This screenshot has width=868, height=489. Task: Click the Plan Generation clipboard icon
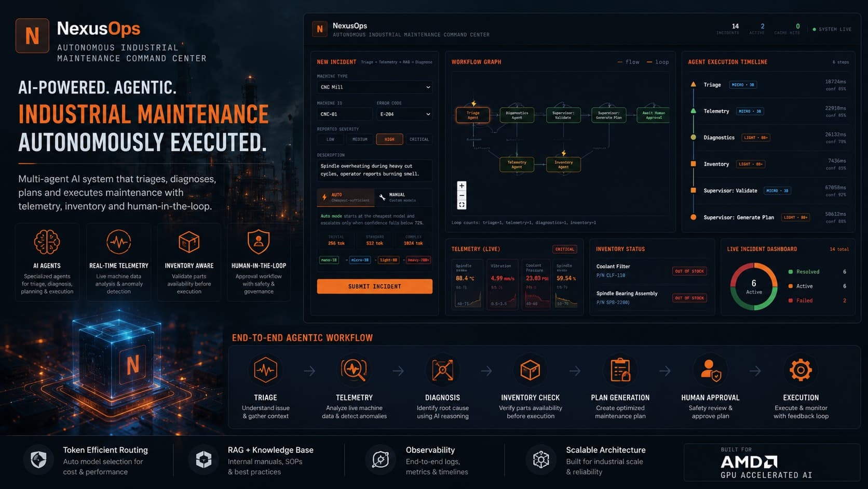(620, 370)
